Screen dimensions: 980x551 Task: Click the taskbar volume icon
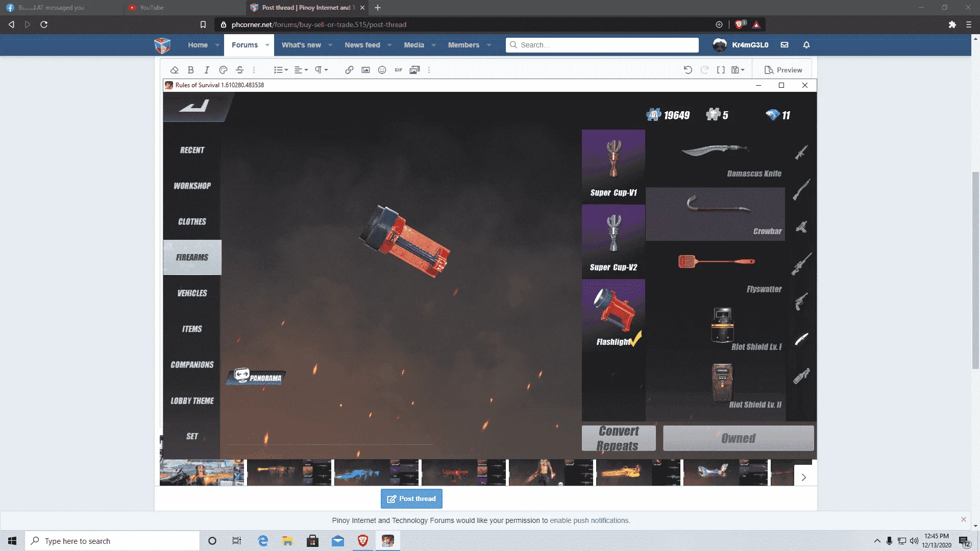click(914, 541)
